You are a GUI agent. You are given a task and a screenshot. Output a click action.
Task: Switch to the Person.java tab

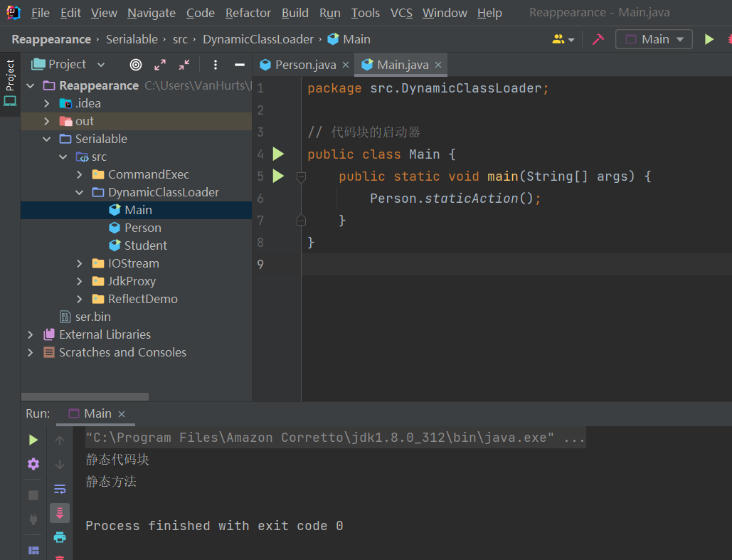click(x=305, y=65)
